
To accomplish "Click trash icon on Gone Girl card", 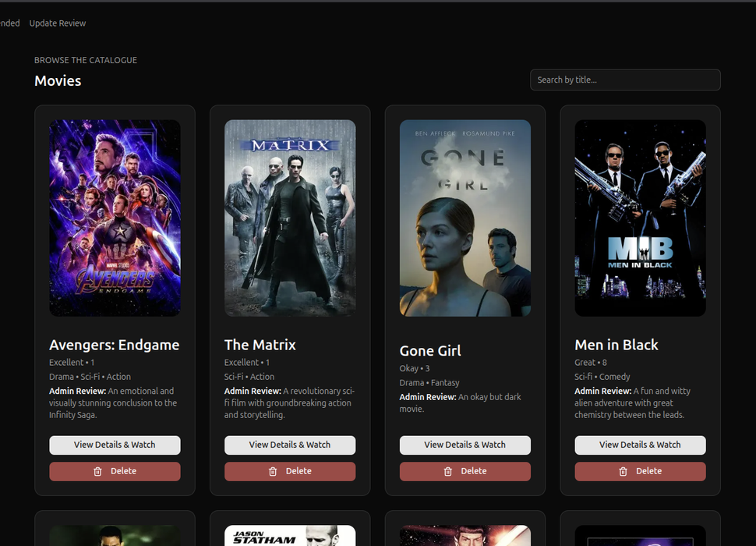I will [448, 471].
